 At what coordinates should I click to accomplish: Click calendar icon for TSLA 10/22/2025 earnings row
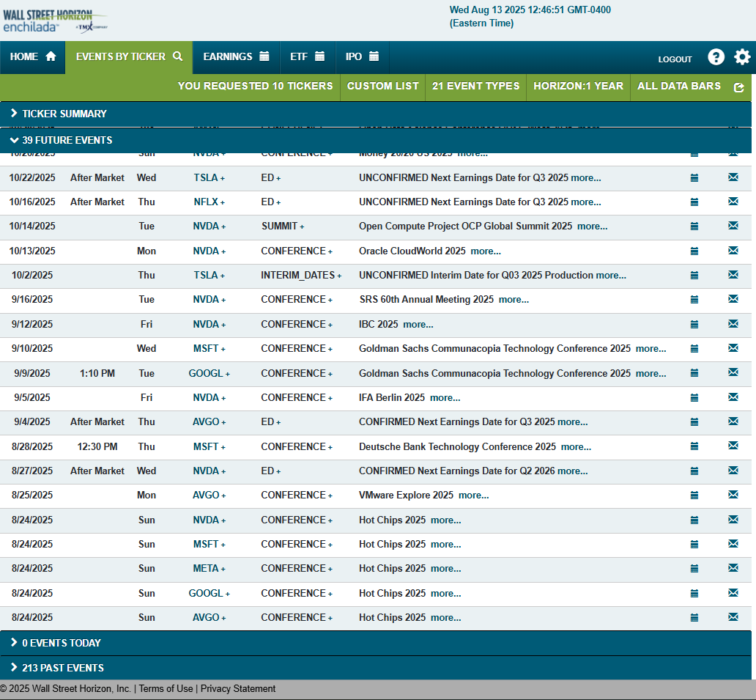pos(694,178)
